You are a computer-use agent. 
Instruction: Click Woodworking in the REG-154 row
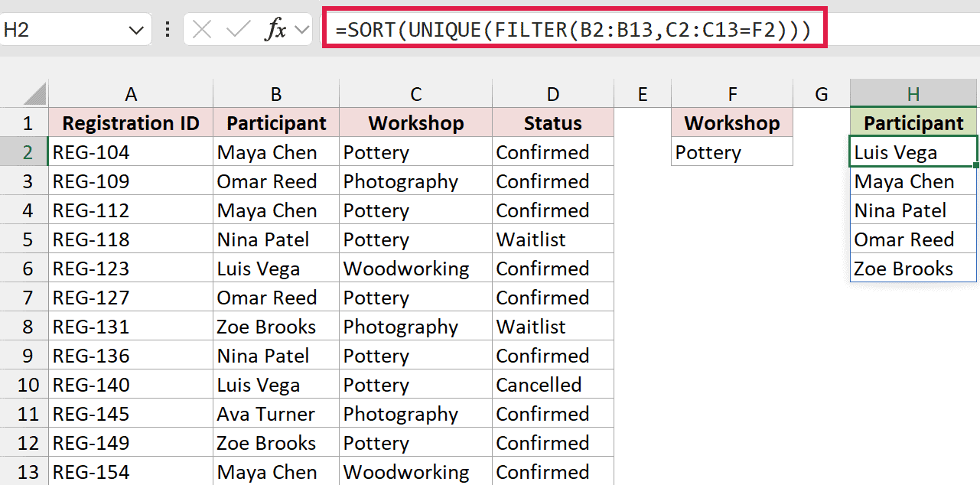(x=415, y=472)
